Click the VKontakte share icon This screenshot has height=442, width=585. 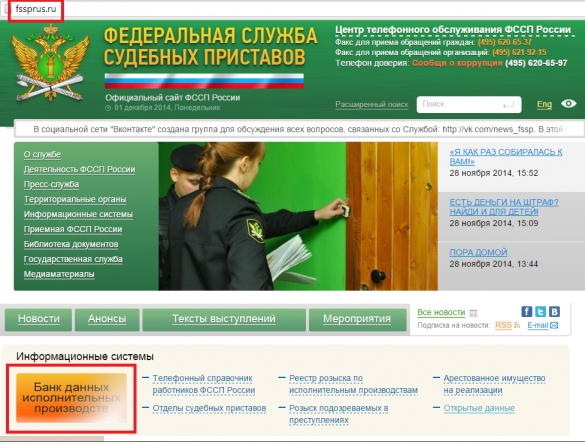click(x=554, y=311)
